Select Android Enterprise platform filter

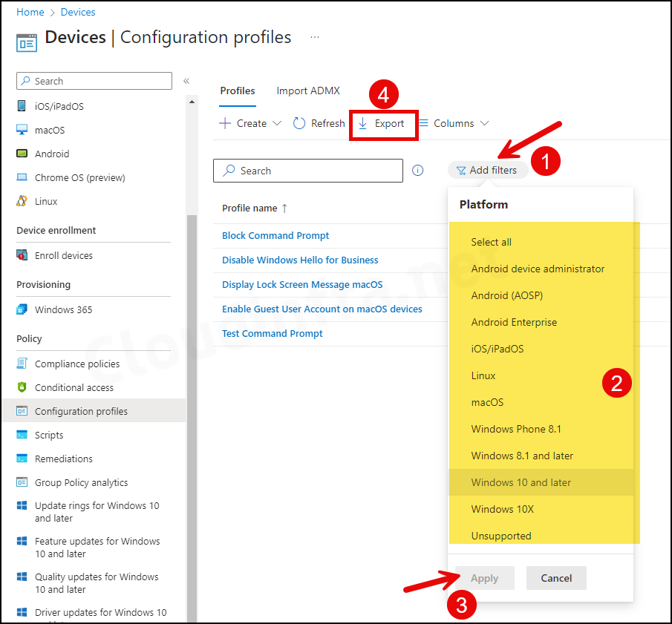tap(541, 322)
